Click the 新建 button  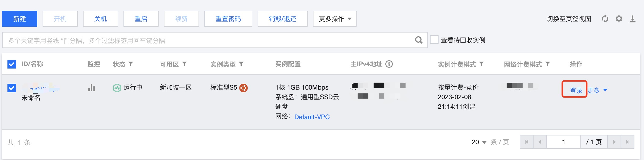pos(20,19)
